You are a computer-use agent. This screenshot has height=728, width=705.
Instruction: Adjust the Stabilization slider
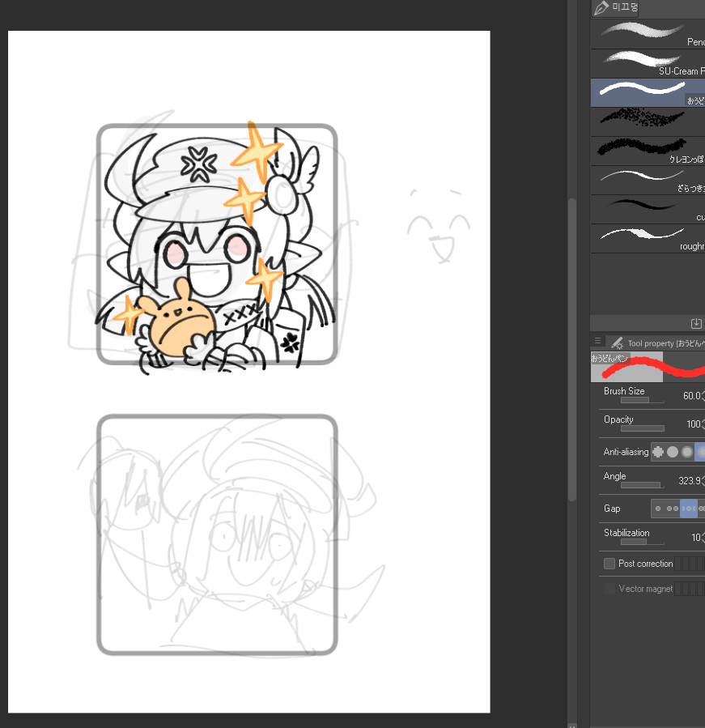(643, 542)
